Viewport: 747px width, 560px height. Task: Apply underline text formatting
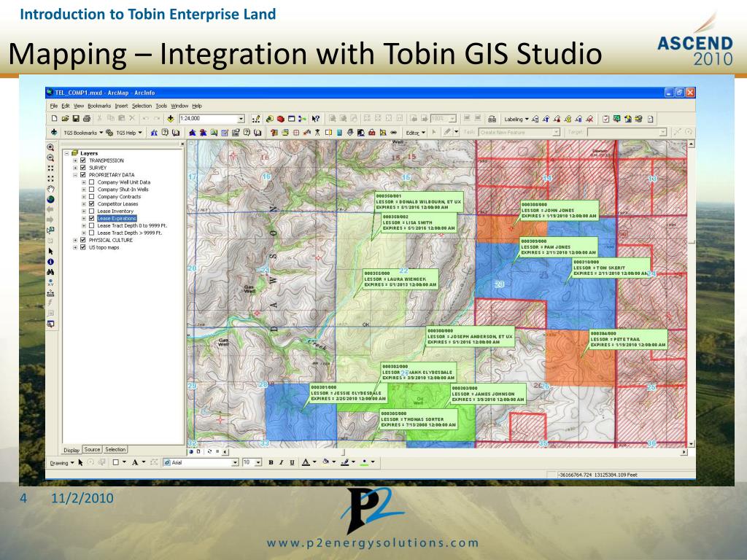[292, 462]
